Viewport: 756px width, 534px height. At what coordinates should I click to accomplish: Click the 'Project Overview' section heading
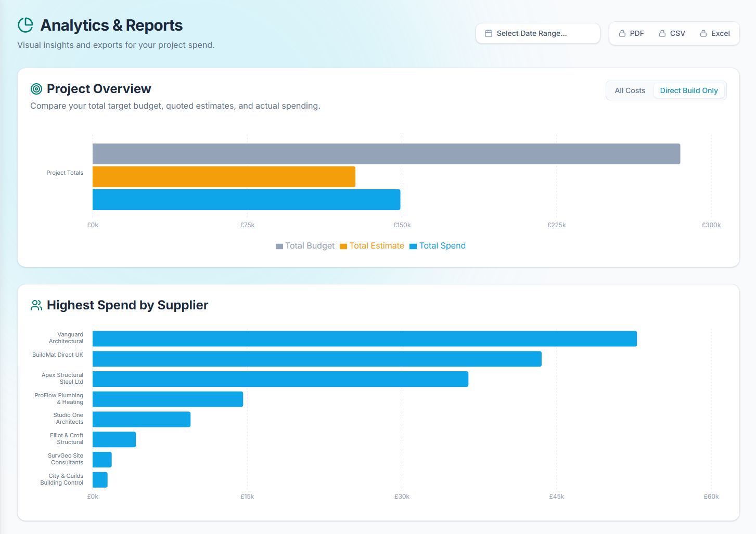(99, 89)
